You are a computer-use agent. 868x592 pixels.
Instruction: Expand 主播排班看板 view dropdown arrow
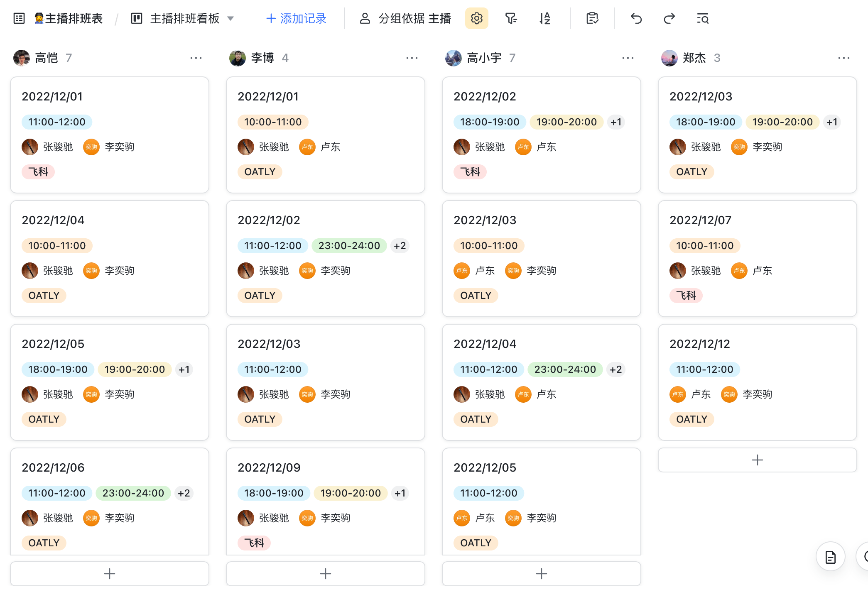point(231,19)
